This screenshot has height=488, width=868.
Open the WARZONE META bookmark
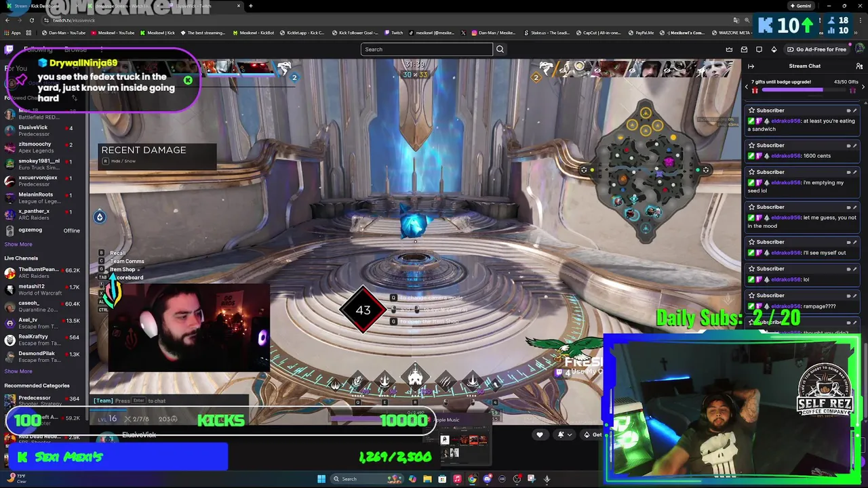click(731, 33)
